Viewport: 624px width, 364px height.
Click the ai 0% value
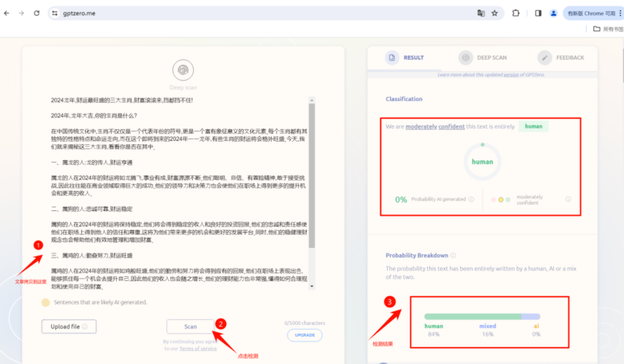point(536,334)
